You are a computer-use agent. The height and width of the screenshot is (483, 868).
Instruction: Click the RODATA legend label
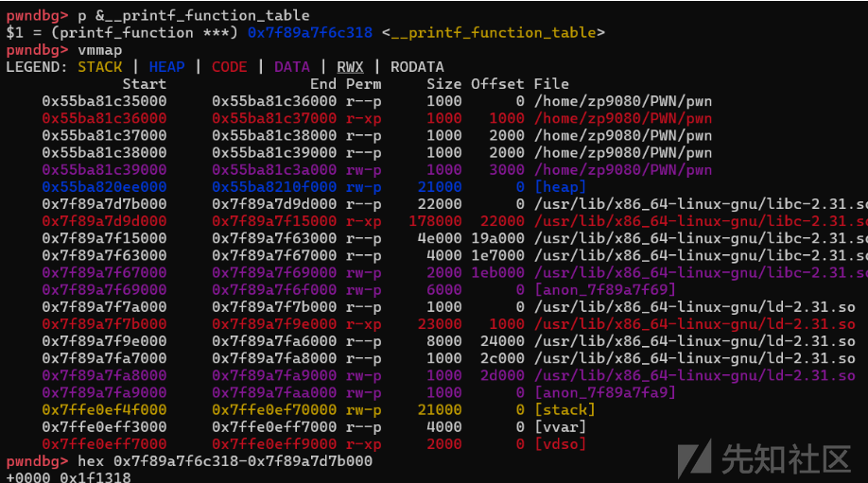(417, 67)
